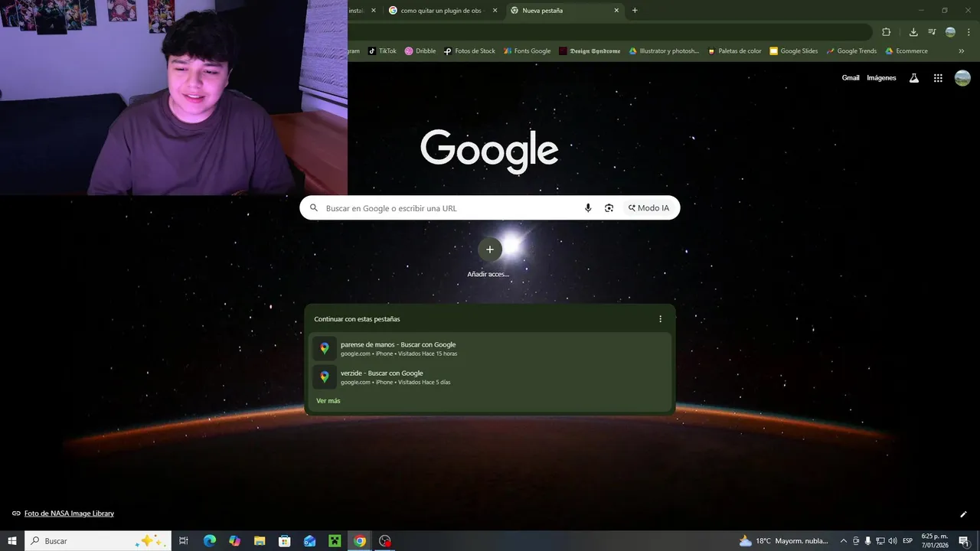Click the add shortcut plus circle
The height and width of the screenshot is (551, 980).
pos(490,249)
